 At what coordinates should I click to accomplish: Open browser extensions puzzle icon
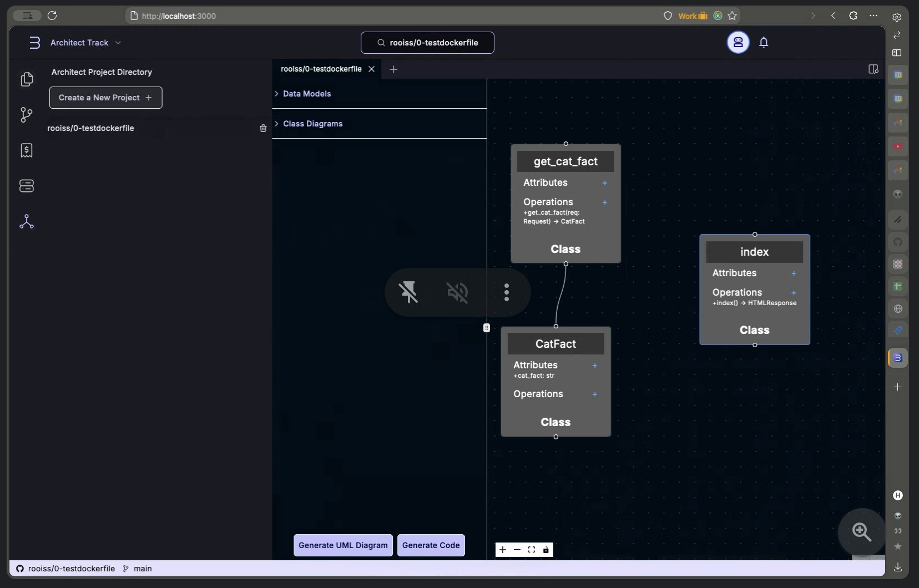[x=853, y=16]
